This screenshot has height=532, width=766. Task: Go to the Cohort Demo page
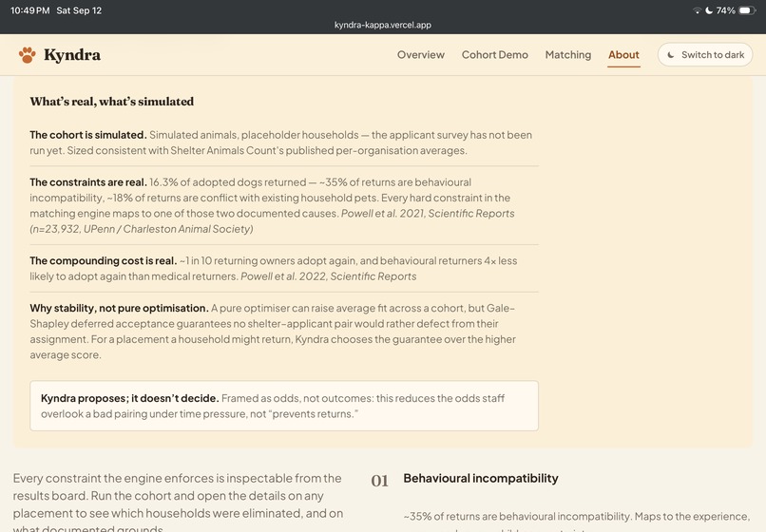point(495,55)
